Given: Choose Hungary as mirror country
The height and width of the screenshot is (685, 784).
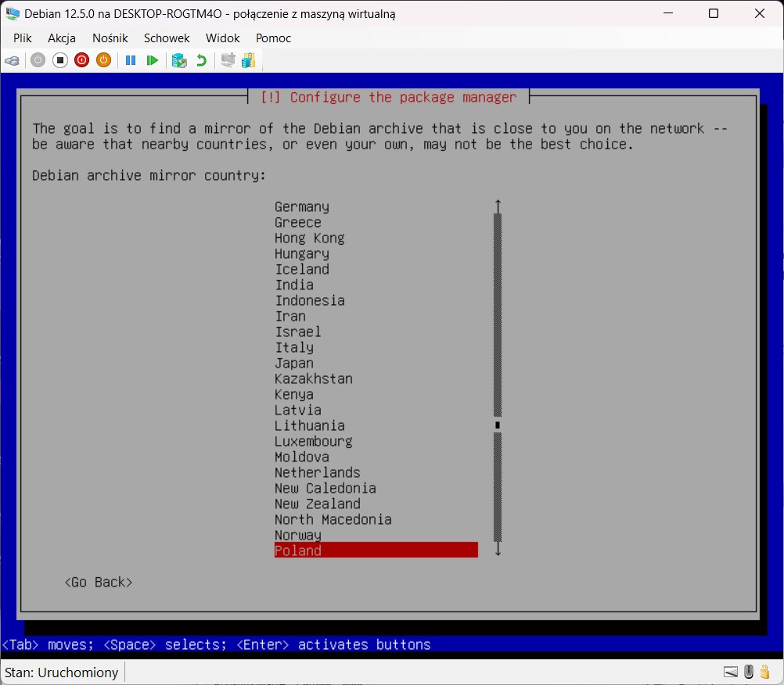Looking at the screenshot, I should pos(302,254).
